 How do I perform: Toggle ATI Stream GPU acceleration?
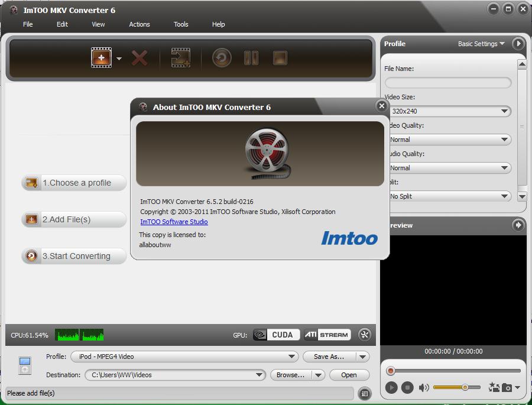coord(327,335)
